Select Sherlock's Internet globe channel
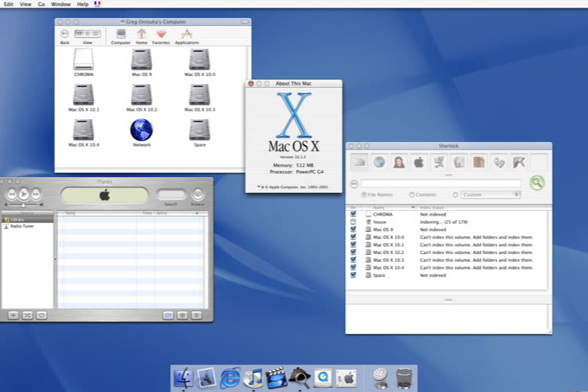 coord(379,162)
